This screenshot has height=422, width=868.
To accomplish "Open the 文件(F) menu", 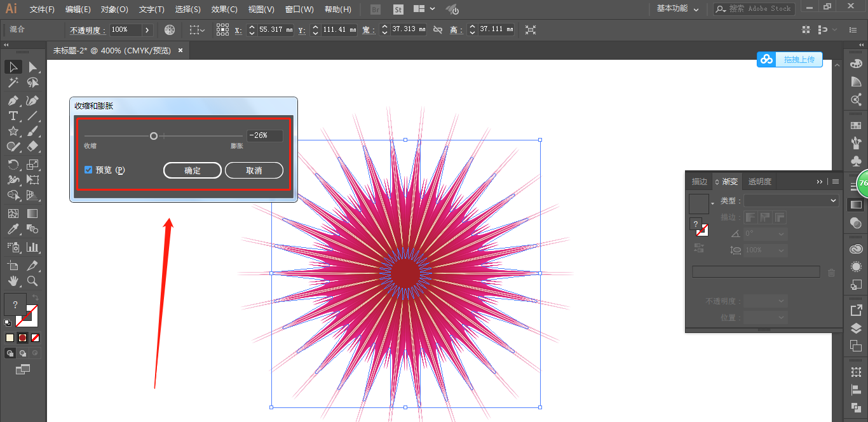I will coord(42,10).
